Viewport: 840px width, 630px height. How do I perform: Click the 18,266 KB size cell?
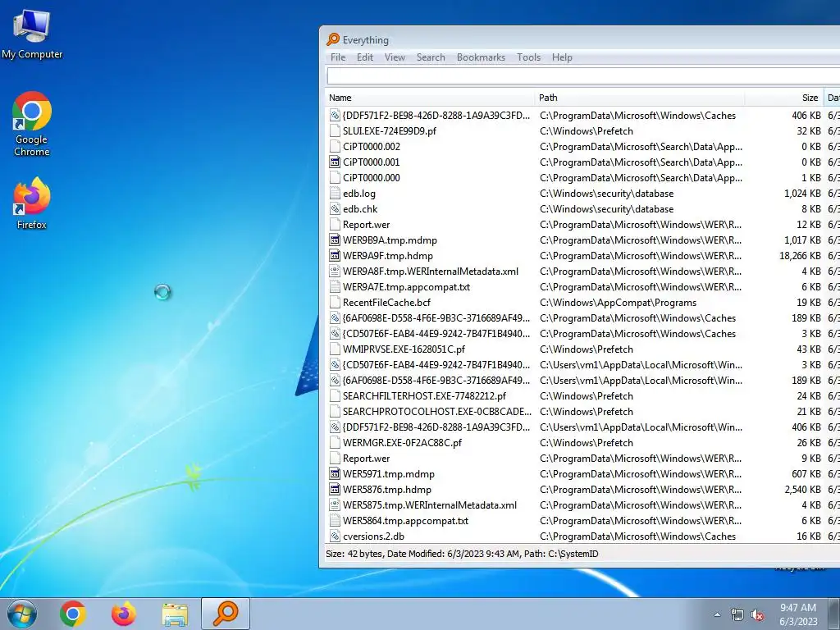tap(800, 256)
